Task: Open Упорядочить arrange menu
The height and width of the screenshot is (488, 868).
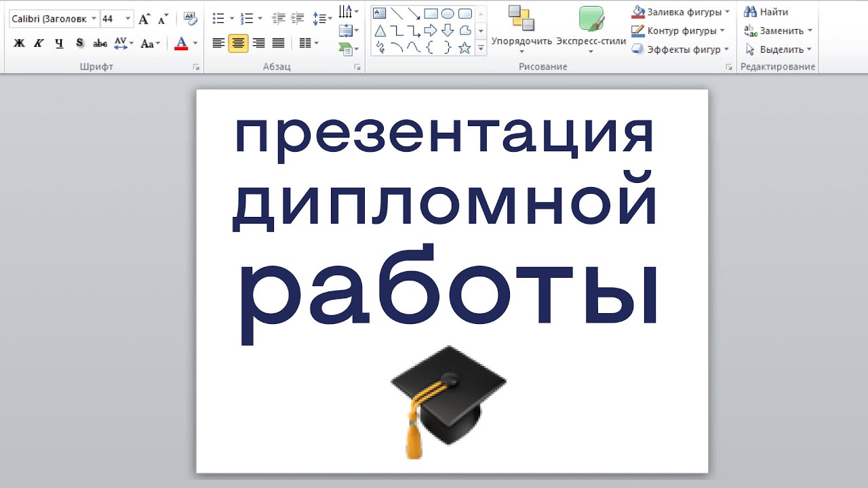Action: tap(521, 30)
